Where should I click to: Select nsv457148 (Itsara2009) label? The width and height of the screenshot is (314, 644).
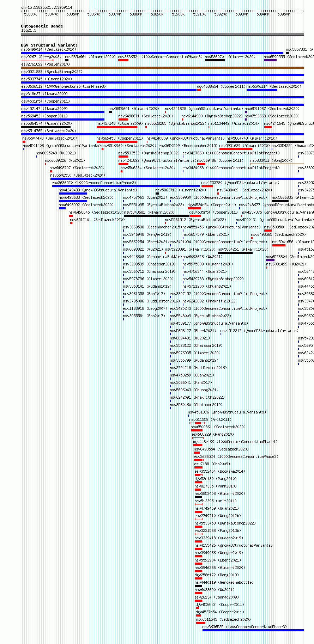point(120,123)
